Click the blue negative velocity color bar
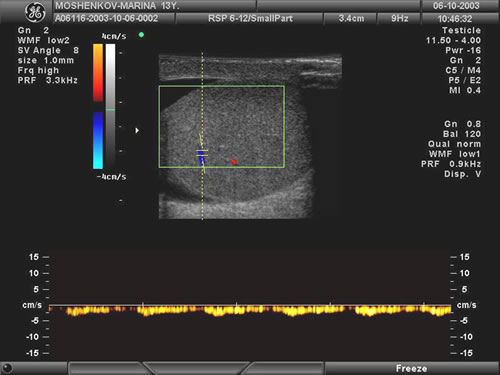The image size is (500, 375). [98, 140]
